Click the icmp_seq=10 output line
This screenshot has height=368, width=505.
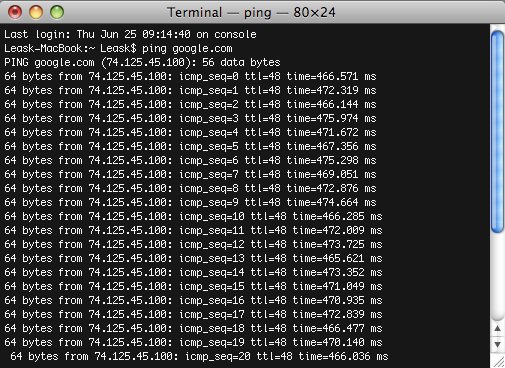[x=193, y=217]
